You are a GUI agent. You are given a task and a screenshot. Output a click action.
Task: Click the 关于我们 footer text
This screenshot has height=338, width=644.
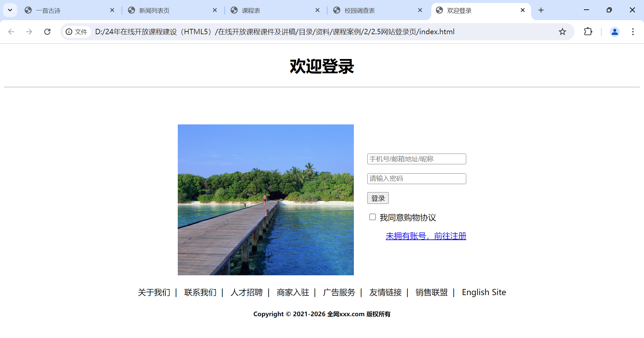coord(154,292)
